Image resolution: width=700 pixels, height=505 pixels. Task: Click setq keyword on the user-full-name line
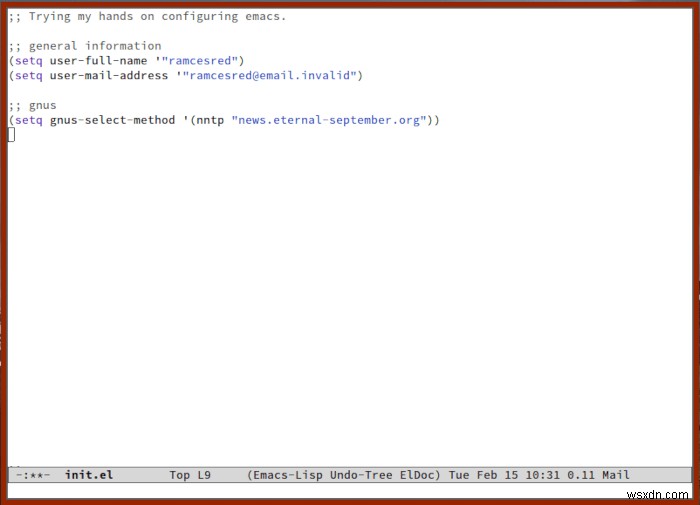click(x=29, y=60)
